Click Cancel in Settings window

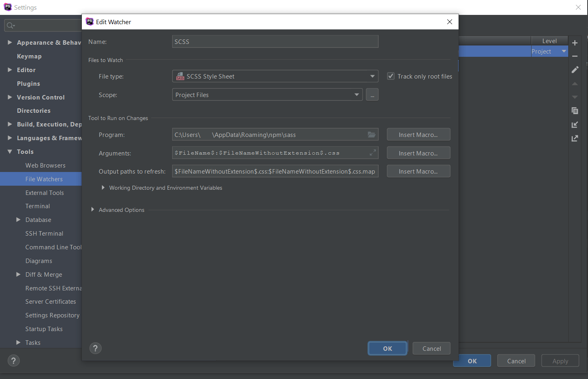516,361
